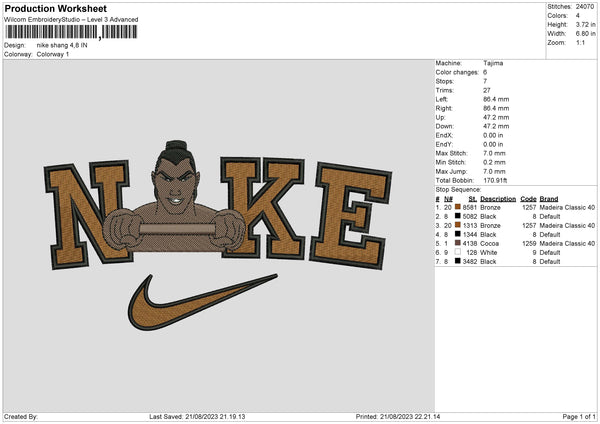
Task: Select the Bronze 1313 color swatch
Action: 458,225
